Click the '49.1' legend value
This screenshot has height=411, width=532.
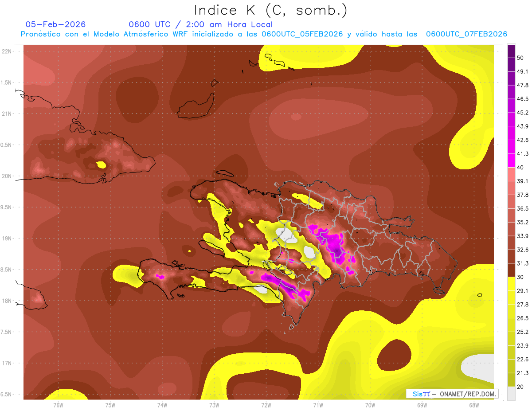click(x=523, y=71)
